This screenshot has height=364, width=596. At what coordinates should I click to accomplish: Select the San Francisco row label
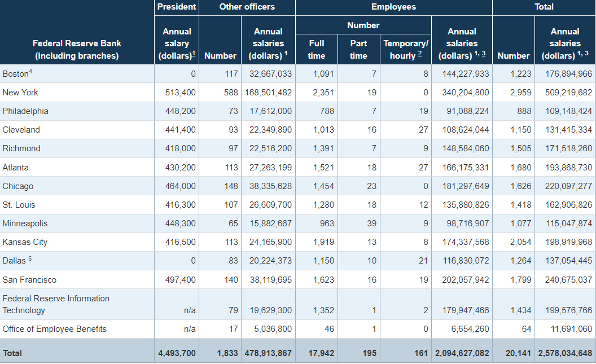tap(30, 280)
